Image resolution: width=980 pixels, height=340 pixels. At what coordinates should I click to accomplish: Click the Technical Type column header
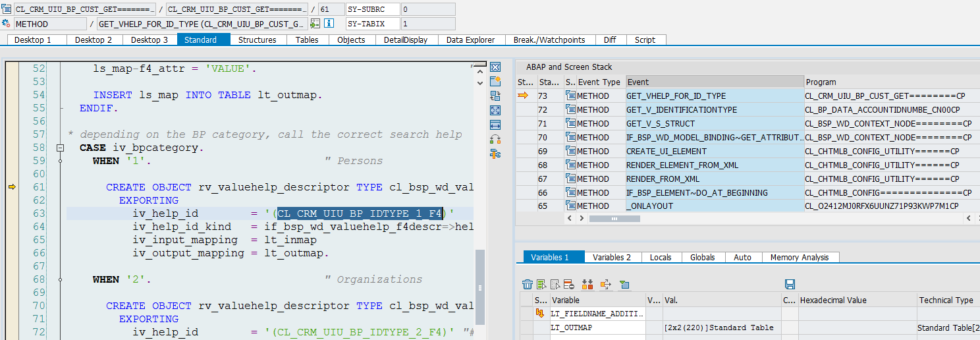click(x=948, y=300)
